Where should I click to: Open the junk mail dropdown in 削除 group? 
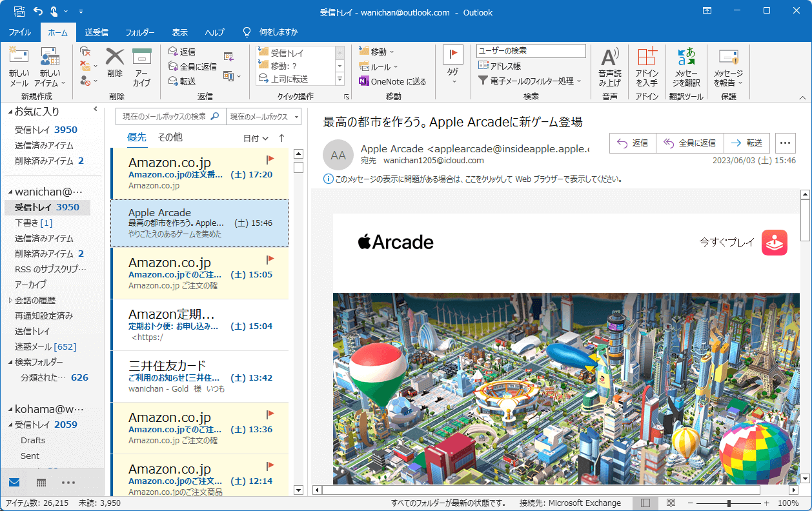click(88, 81)
